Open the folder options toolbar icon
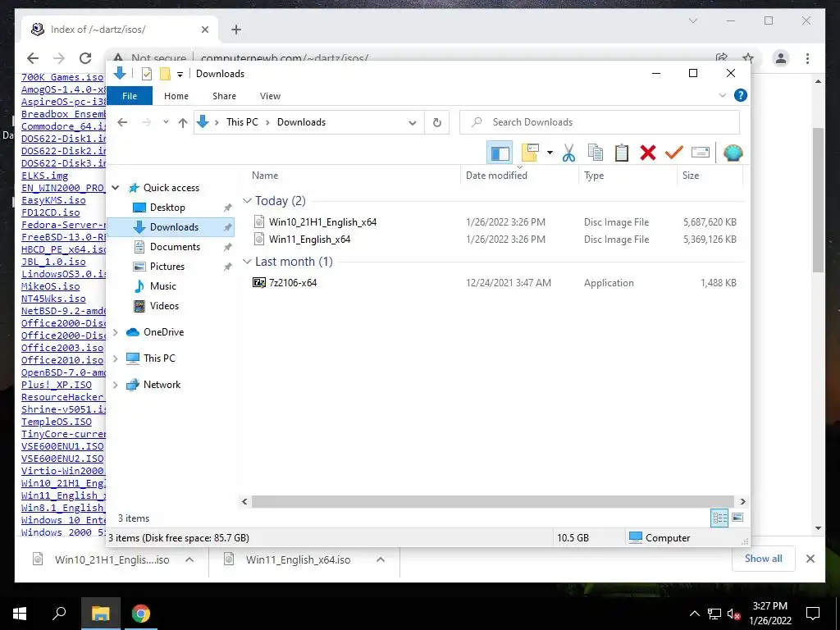 tap(530, 153)
